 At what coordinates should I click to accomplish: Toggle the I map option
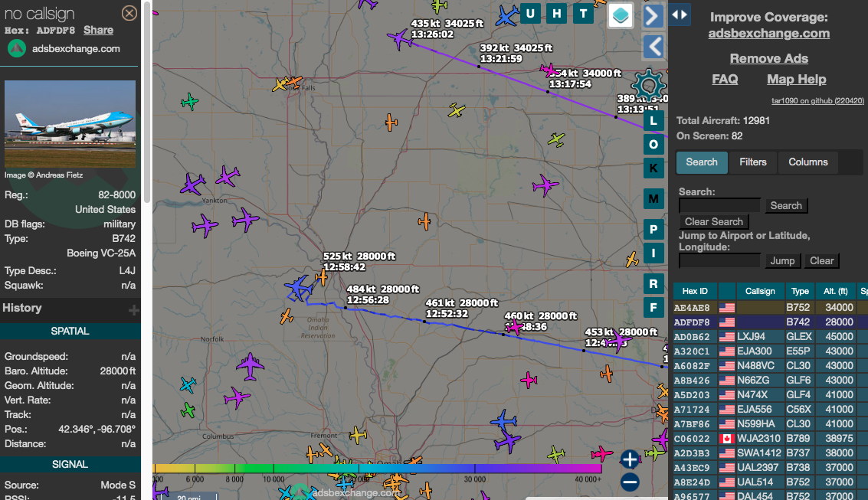653,253
